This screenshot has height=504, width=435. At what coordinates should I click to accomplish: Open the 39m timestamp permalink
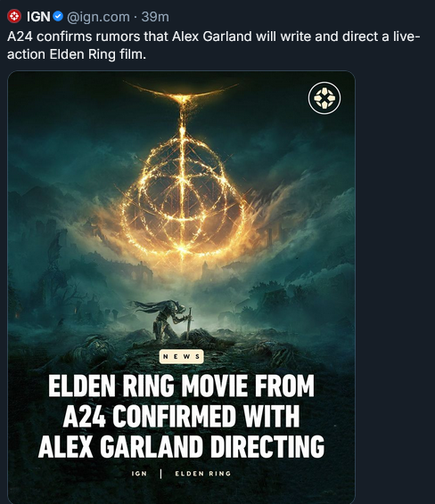pos(155,17)
